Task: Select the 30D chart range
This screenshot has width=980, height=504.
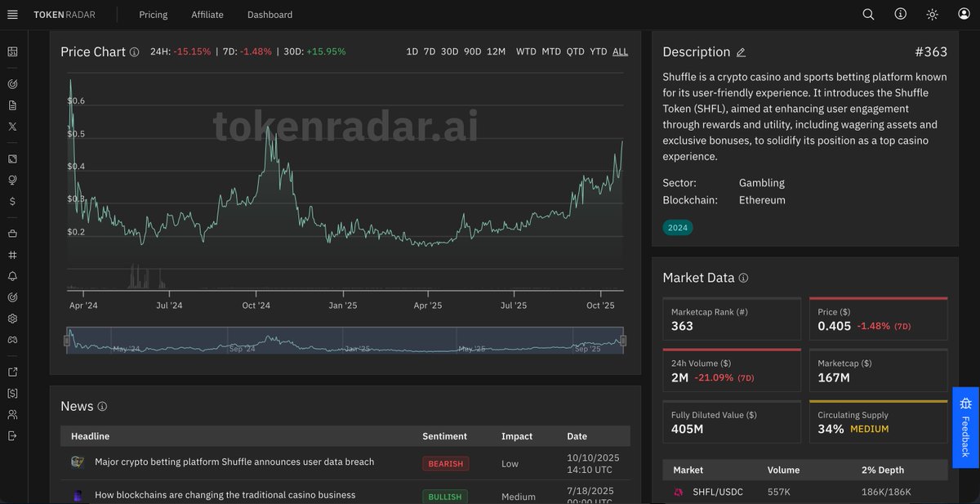Action: tap(449, 51)
